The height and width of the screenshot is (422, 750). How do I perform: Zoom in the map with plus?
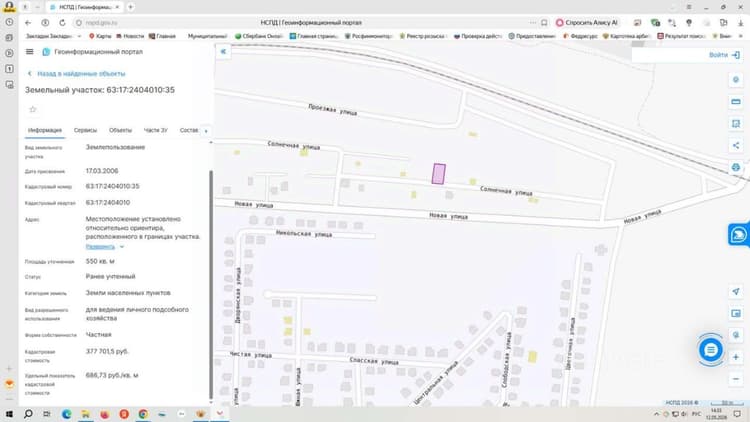(x=736, y=357)
